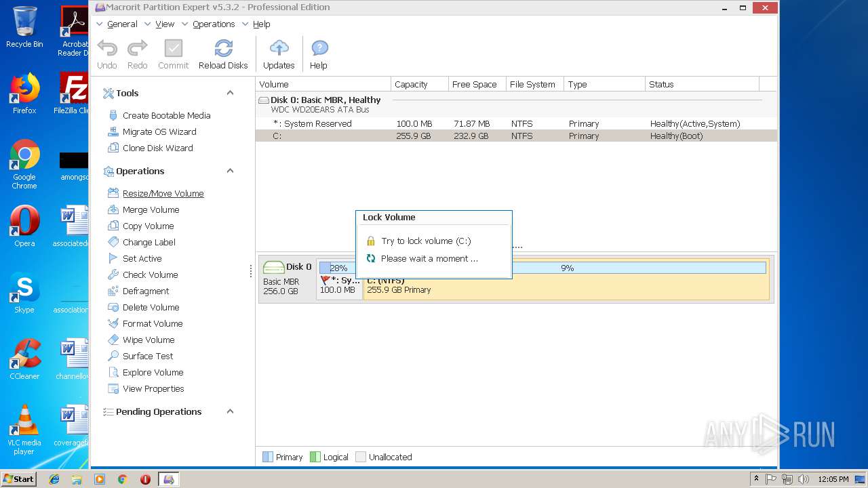Screen dimensions: 868x488
Task: Click the Merge Volume operation
Action: tap(151, 209)
